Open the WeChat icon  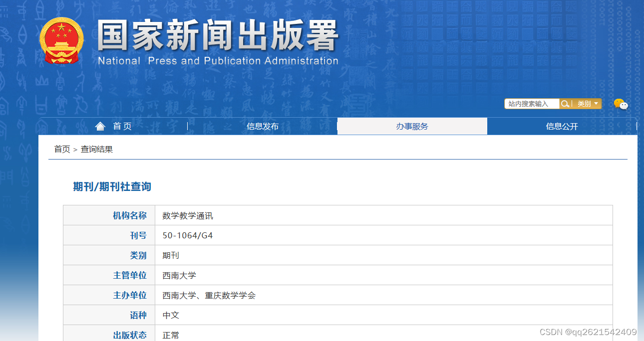621,104
